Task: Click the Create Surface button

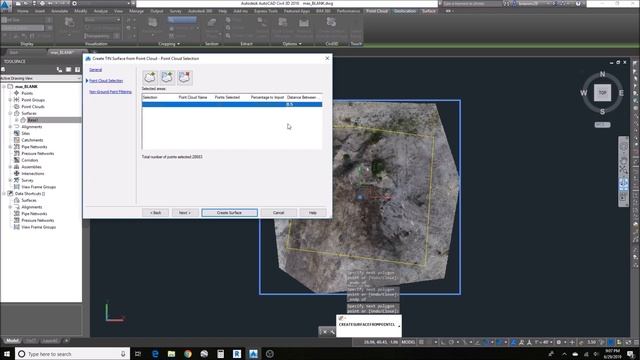Action: pos(229,213)
